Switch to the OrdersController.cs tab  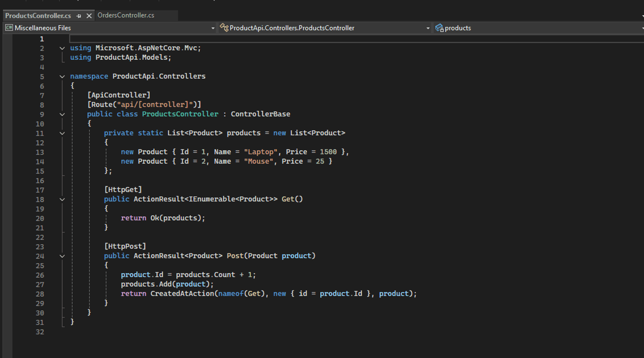point(126,15)
